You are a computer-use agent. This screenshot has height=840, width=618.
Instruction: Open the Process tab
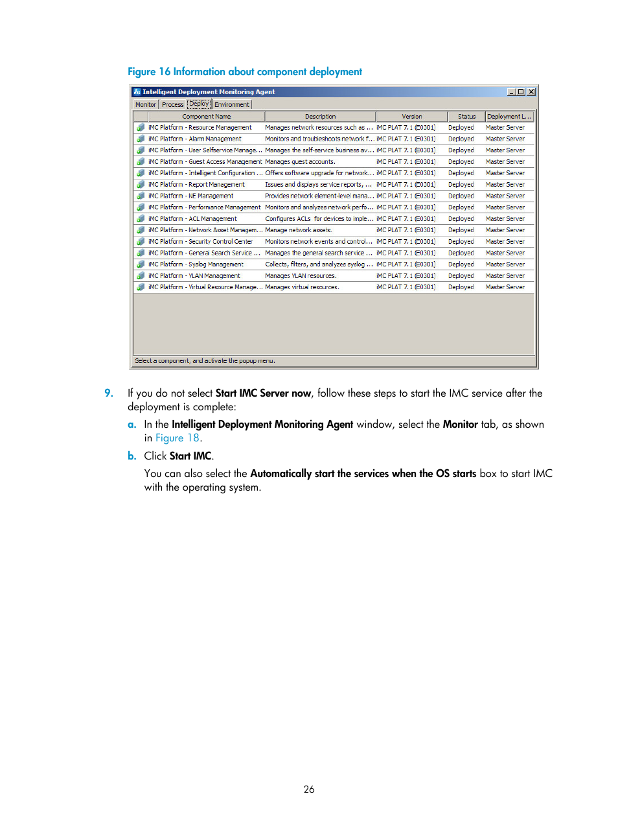tap(173, 104)
